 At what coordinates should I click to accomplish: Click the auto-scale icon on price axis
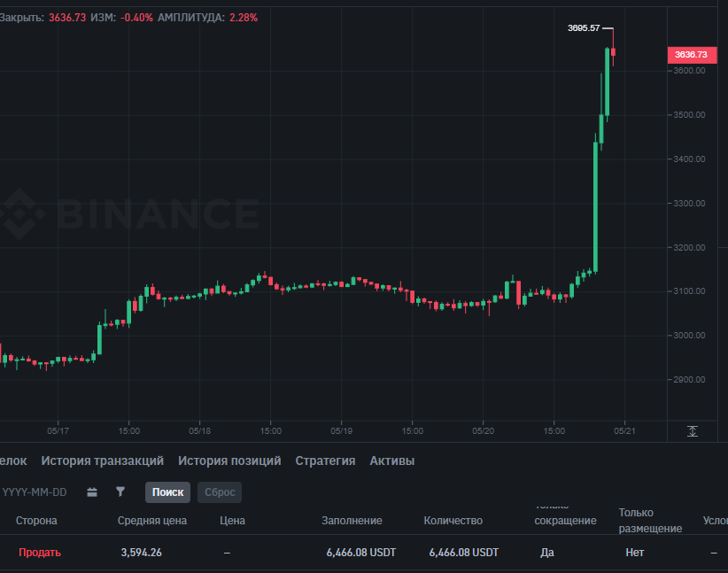point(693,431)
